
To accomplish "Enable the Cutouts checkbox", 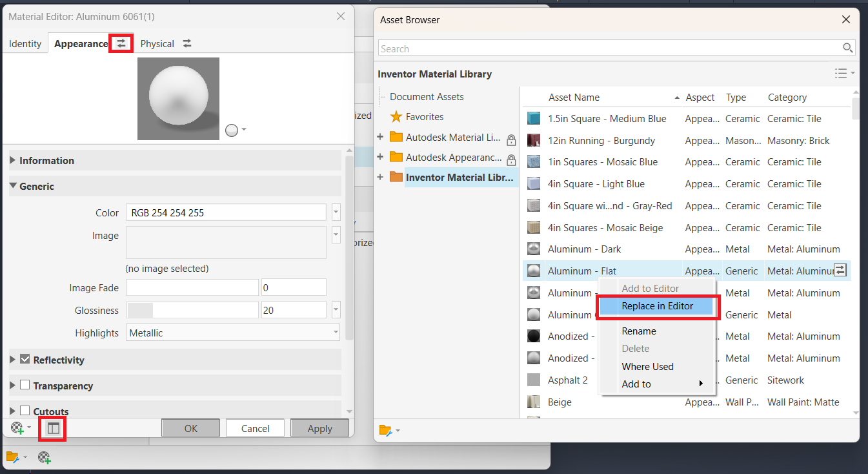I will [25, 411].
